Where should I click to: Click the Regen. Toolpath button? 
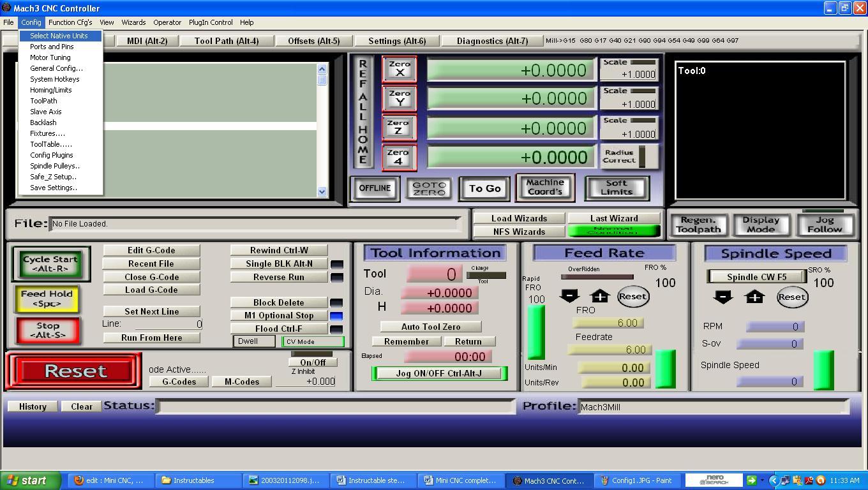pos(698,225)
